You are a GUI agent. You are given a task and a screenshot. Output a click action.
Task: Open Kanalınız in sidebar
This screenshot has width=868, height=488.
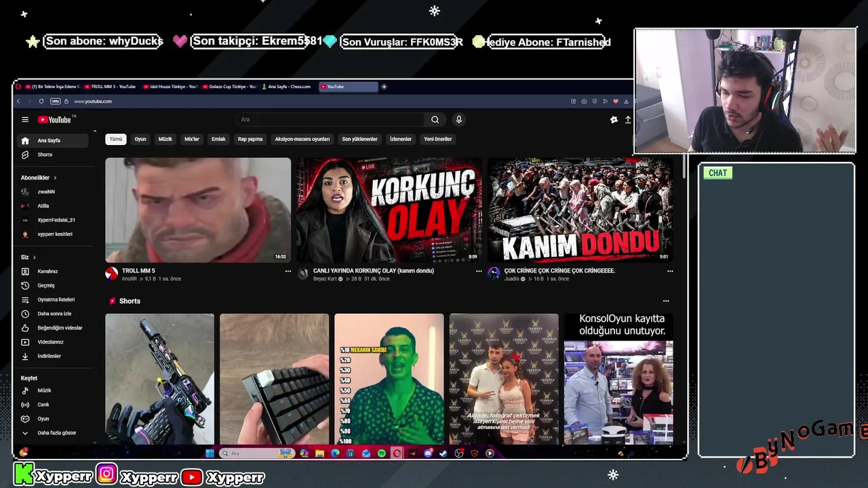[52, 271]
